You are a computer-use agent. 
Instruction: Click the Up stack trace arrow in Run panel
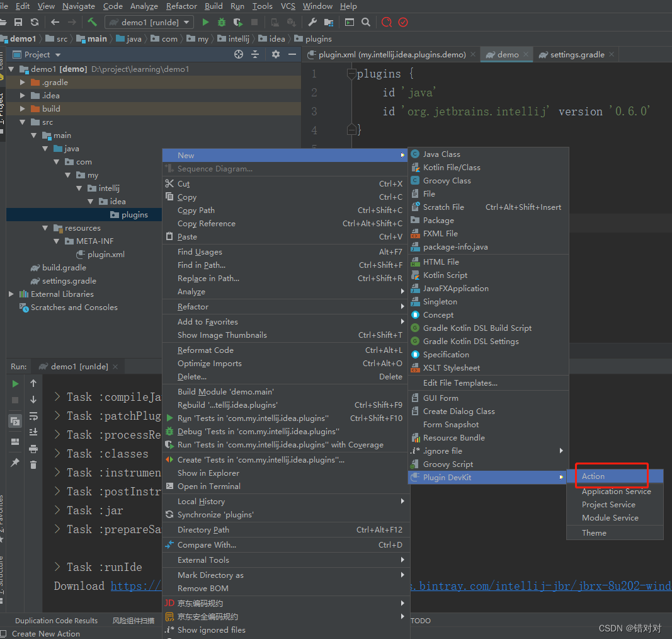[x=33, y=383]
